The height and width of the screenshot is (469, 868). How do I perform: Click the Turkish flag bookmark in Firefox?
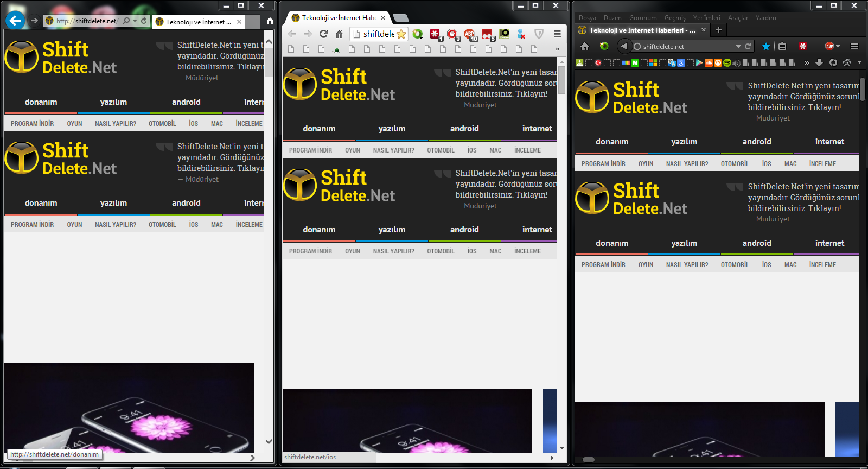click(598, 62)
